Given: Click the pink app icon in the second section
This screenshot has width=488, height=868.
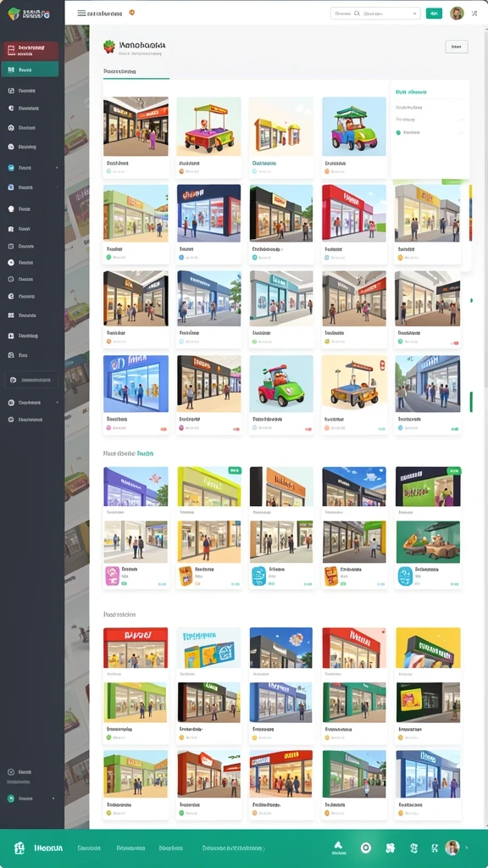Looking at the screenshot, I should tap(112, 576).
